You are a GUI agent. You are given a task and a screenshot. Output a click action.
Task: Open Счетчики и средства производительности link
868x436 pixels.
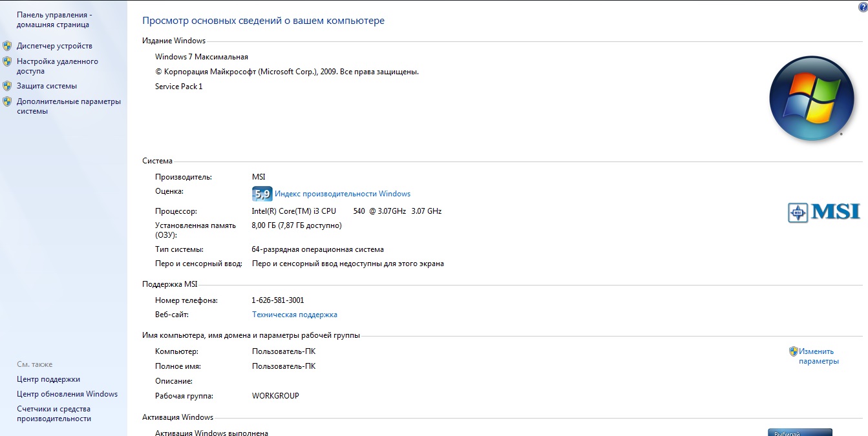(x=54, y=413)
